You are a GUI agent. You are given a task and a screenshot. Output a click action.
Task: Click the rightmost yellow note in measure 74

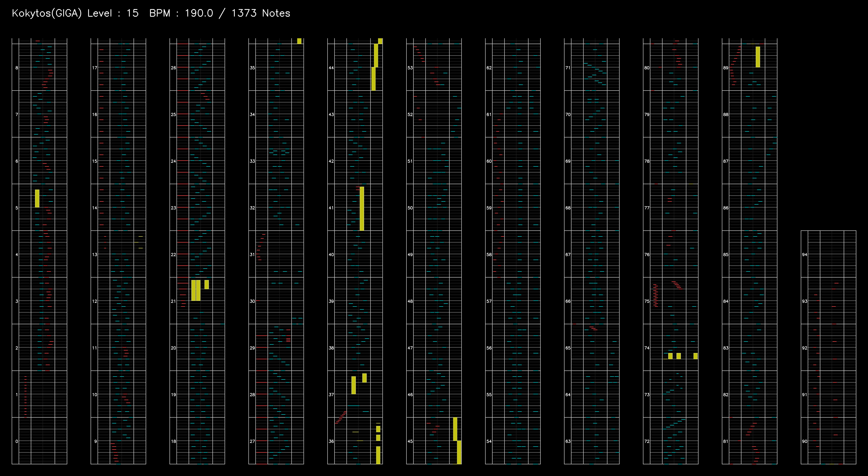click(695, 356)
